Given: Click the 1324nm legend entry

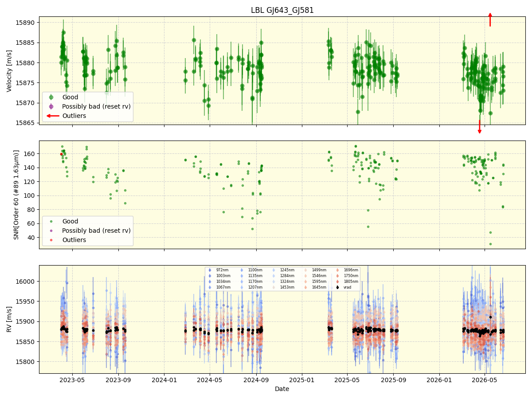Looking at the screenshot, I should point(283,282).
